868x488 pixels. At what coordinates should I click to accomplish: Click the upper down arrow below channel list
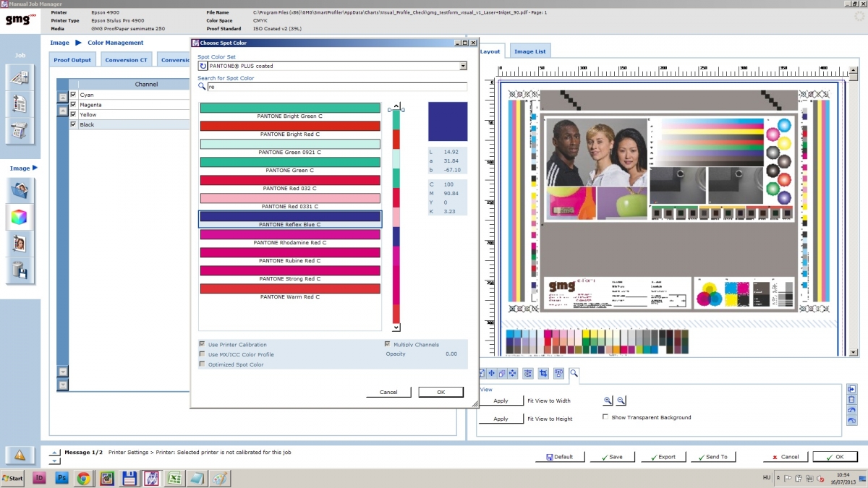coord(63,371)
